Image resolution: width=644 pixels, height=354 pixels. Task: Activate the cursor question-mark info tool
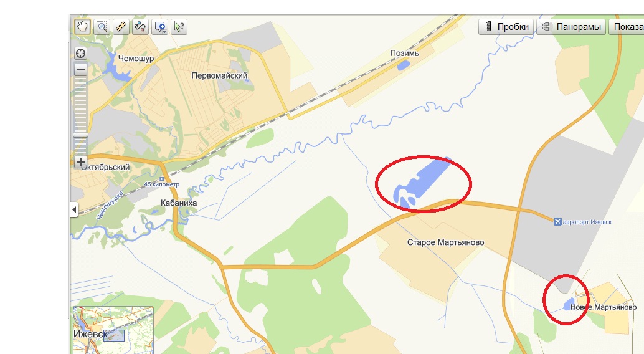(179, 27)
